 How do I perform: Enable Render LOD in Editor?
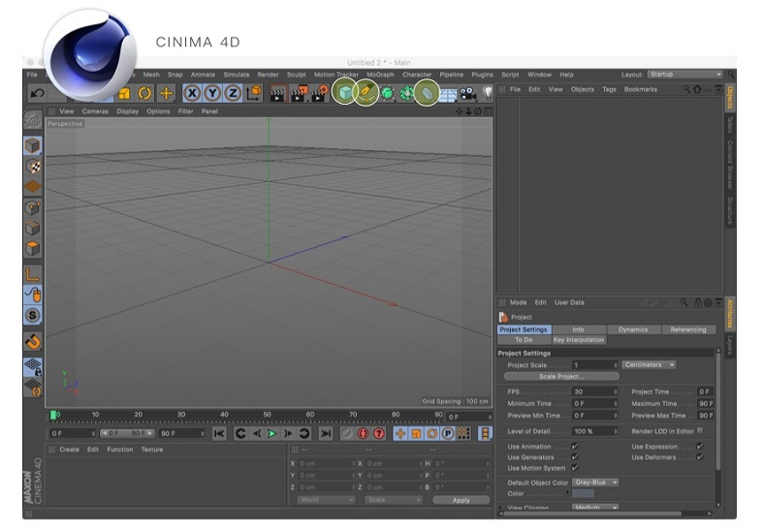(x=700, y=430)
